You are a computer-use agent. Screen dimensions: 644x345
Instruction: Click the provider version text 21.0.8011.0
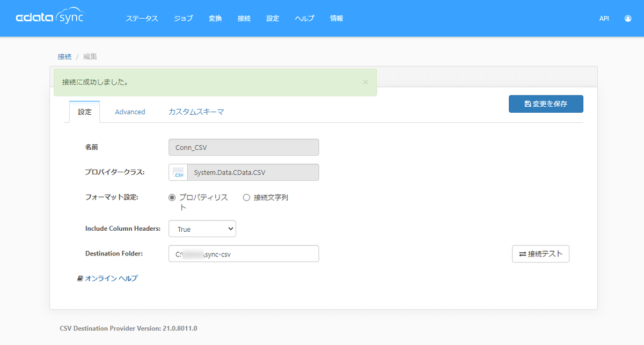[x=129, y=328]
